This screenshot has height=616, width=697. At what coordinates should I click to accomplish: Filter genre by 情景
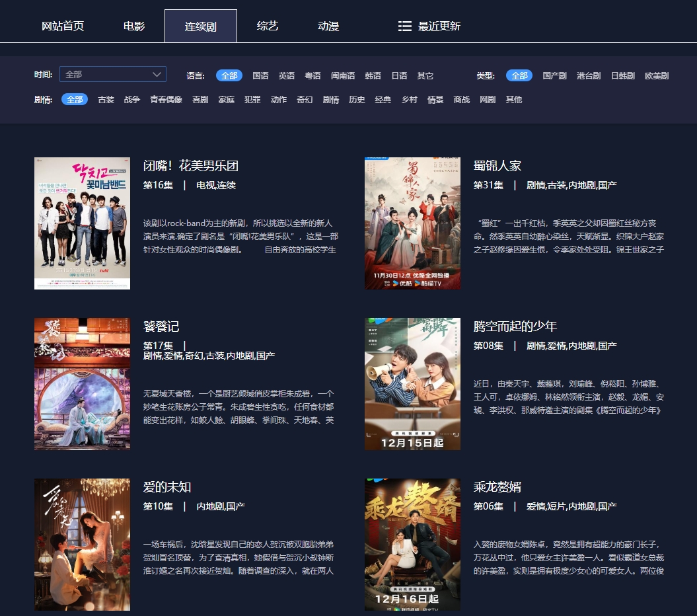[435, 100]
